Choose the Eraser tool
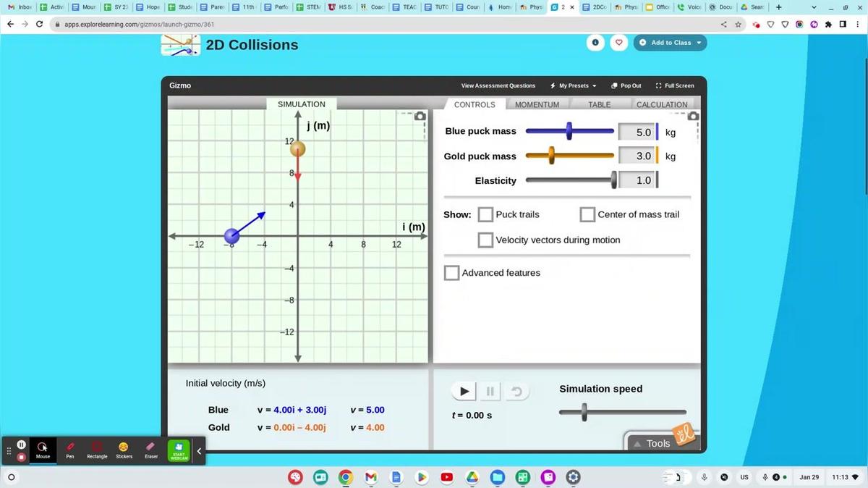Screen dimensions: 868x488 tap(150, 449)
